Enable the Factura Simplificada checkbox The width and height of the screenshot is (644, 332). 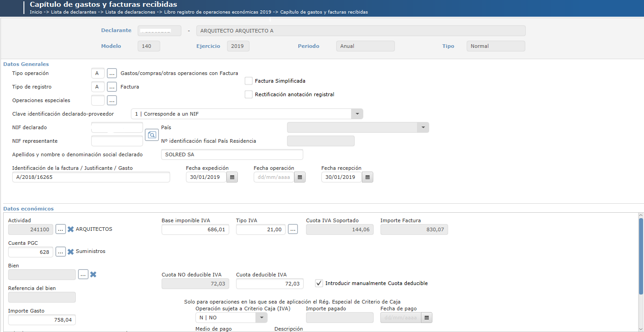[x=248, y=81]
